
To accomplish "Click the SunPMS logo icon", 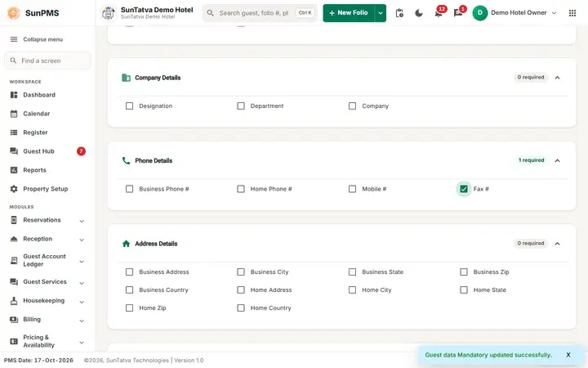I will coord(14,13).
